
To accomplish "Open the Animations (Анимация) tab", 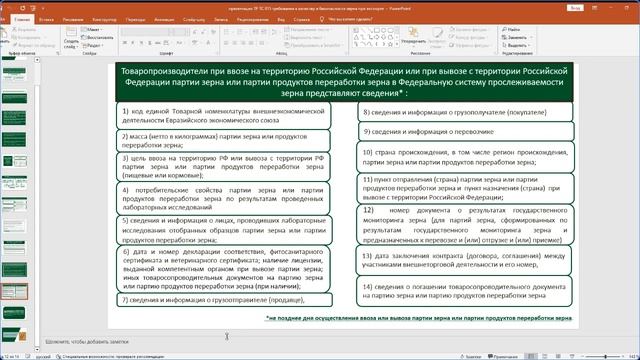I will click(164, 19).
